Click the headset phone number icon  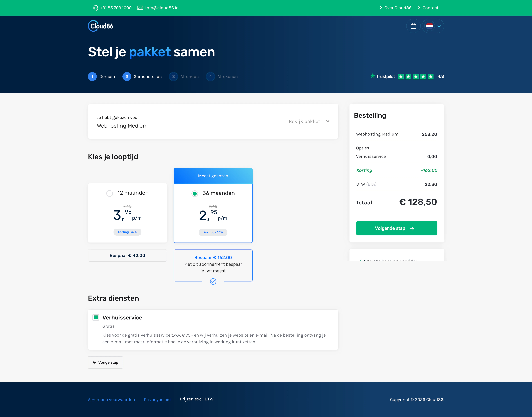95,8
